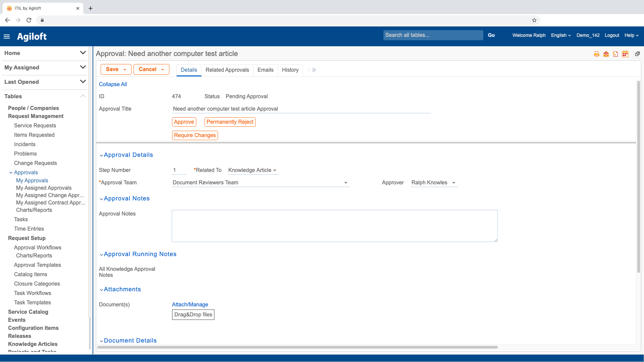Switch to the Related Approvals tab

[227, 70]
